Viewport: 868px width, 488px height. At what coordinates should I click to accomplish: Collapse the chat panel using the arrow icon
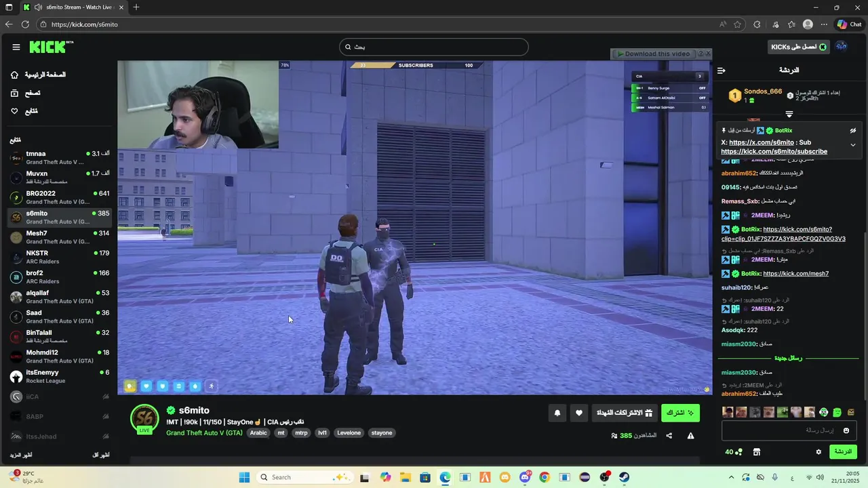click(722, 70)
